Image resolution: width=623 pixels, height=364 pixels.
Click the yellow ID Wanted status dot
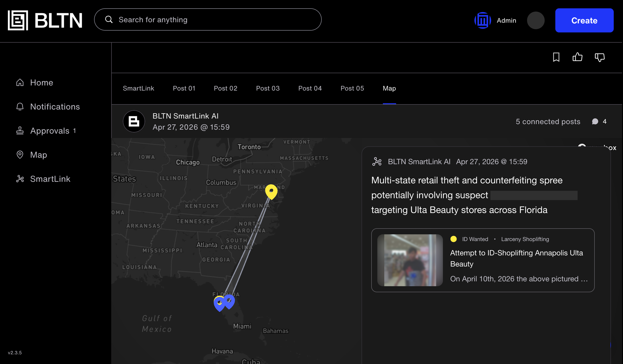tap(453, 239)
